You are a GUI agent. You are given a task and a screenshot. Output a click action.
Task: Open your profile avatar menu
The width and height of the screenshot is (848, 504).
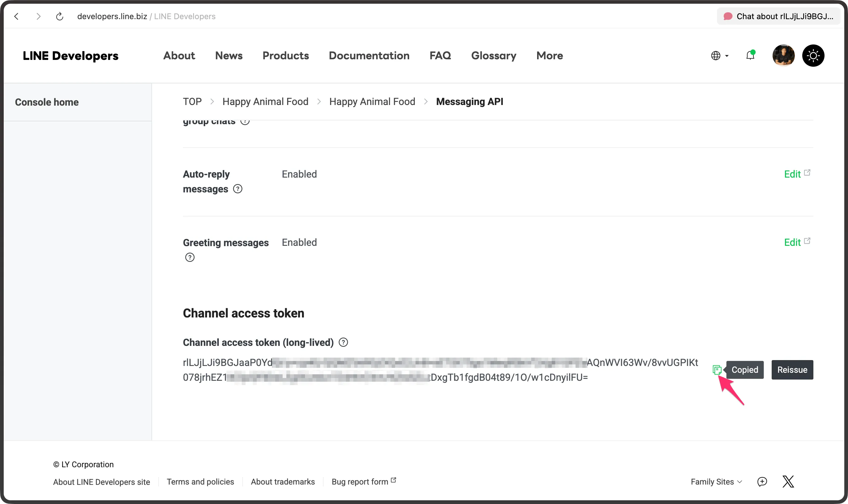(783, 55)
